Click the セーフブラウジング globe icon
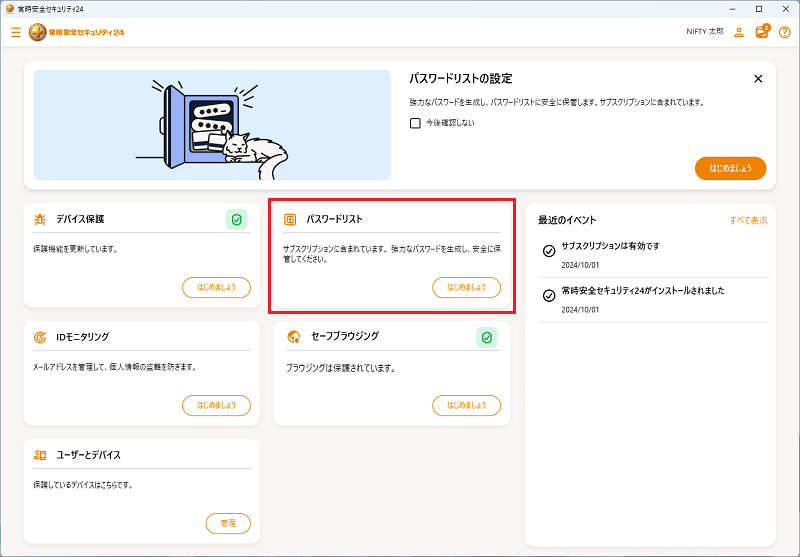Screen dimensions: 800x557 (x=293, y=337)
